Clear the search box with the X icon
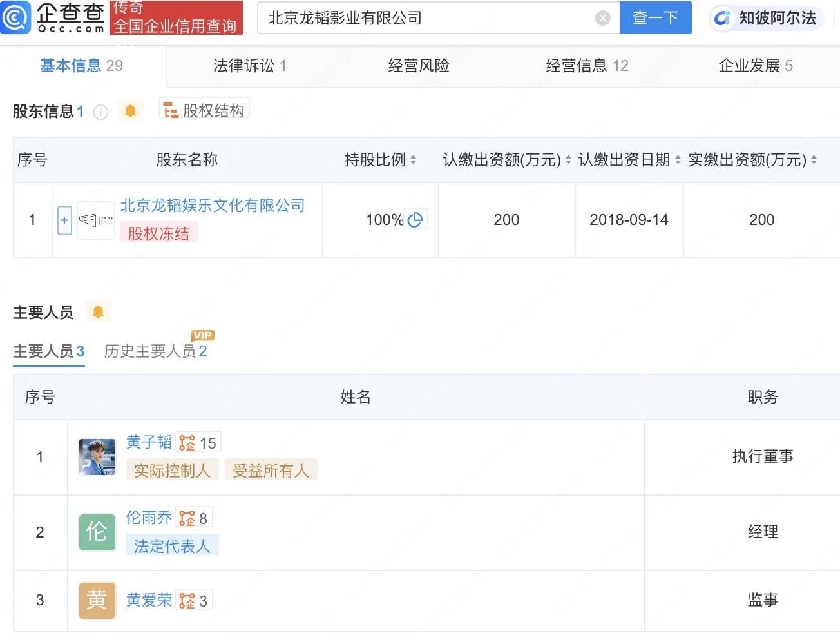 pyautogui.click(x=603, y=18)
